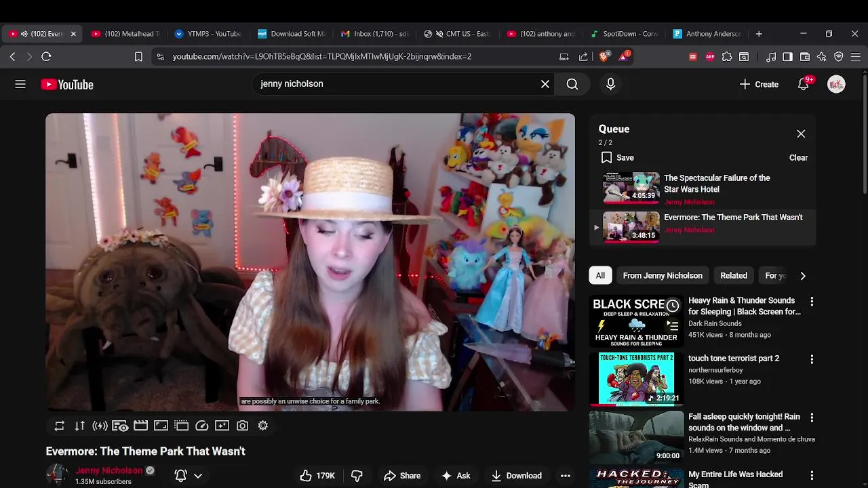Take a screenshot with the camera icon
868x488 pixels.
242,426
